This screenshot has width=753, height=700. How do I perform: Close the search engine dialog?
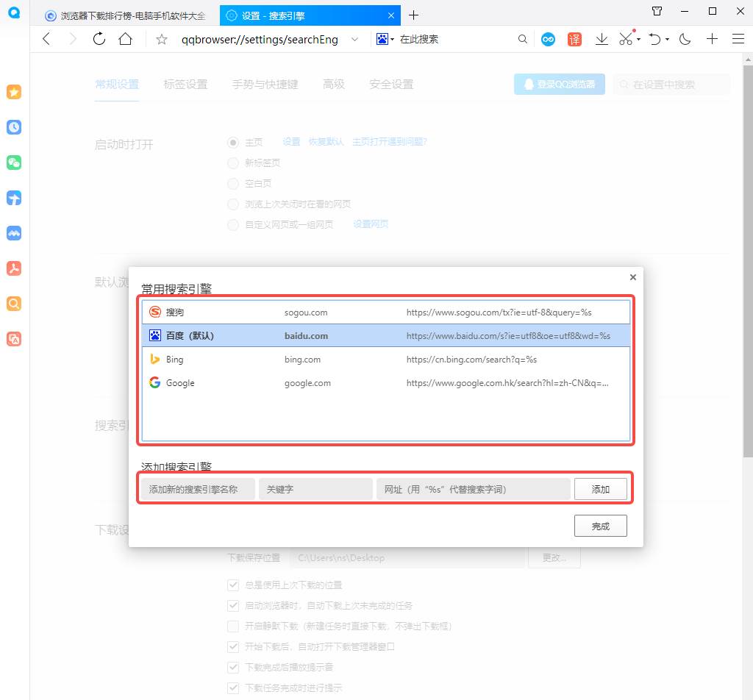[x=633, y=277]
